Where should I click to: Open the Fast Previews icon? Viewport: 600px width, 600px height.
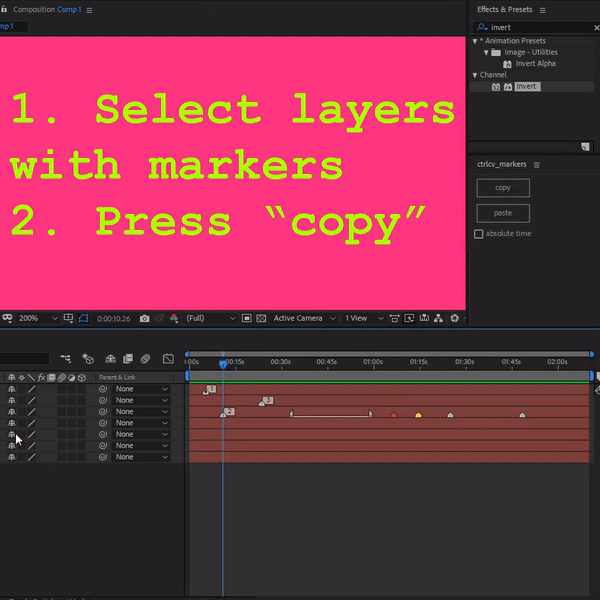tap(409, 318)
